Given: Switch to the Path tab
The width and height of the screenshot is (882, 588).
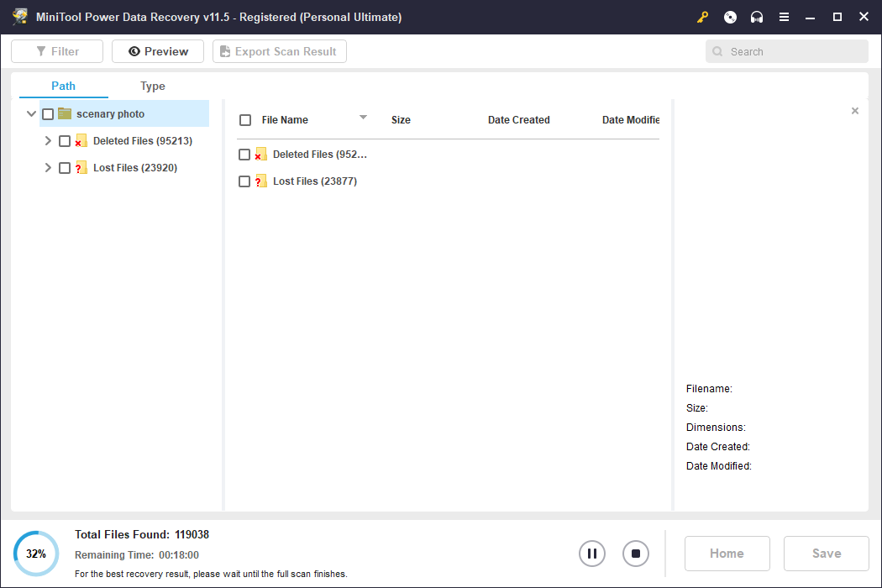Looking at the screenshot, I should 64,86.
